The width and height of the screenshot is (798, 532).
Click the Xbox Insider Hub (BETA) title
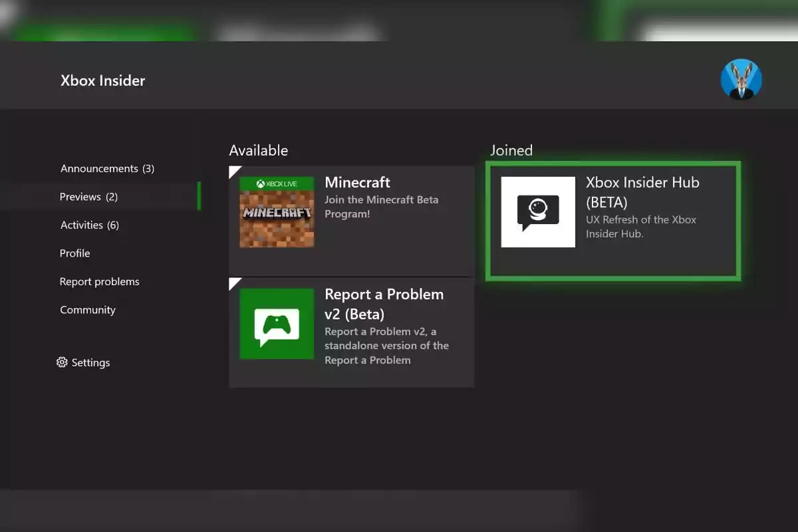coord(642,192)
